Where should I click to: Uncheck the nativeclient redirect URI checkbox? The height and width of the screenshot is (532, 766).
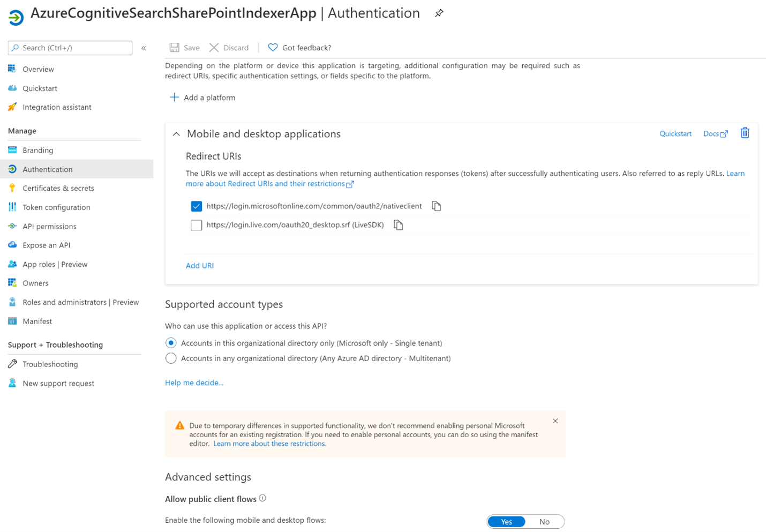coord(197,206)
